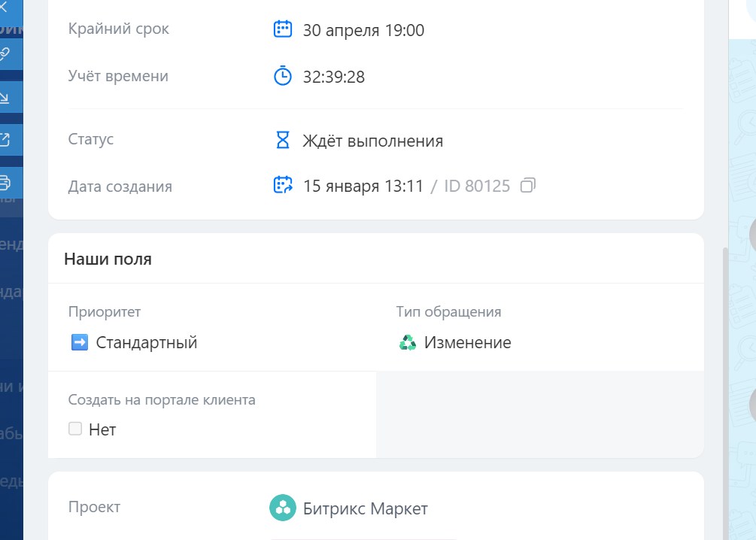Copy task ID using the copy icon

[529, 185]
